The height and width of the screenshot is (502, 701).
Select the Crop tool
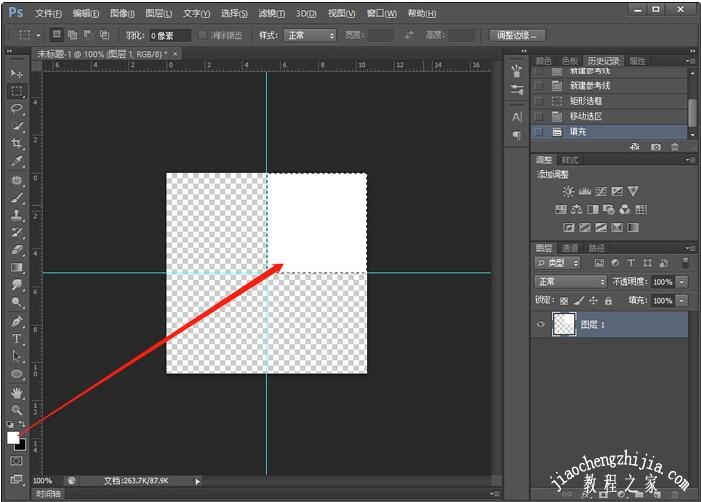coord(17,143)
